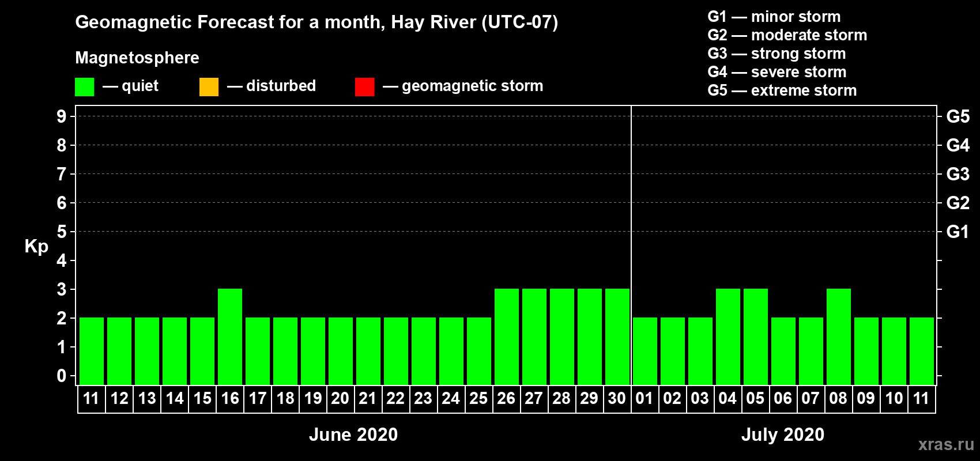
Task: Click the June 2020 month label
Action: click(x=353, y=434)
